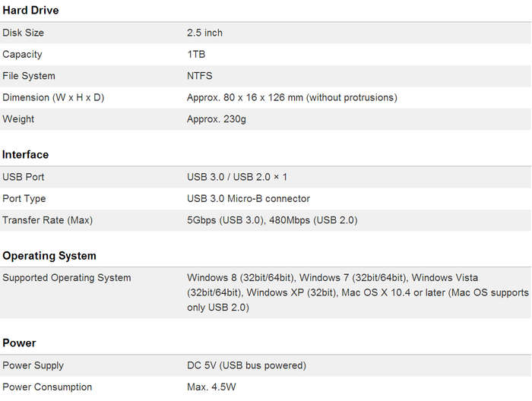The height and width of the screenshot is (401, 532).
Task: Select the USB Port row label
Action: pyautogui.click(x=24, y=177)
